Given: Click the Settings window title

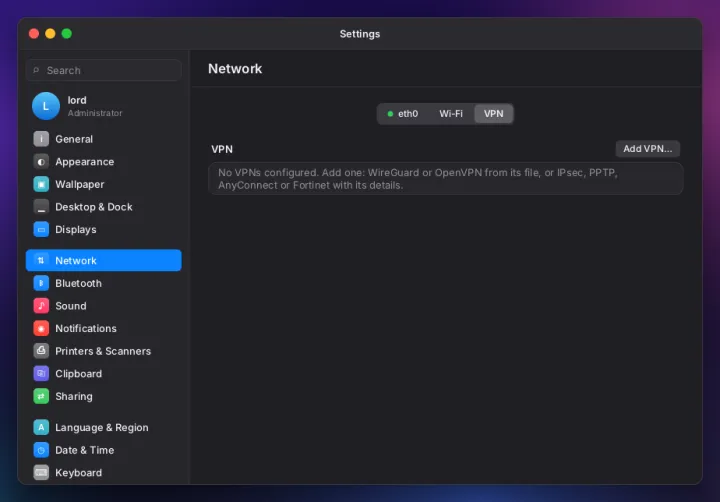Looking at the screenshot, I should click(x=360, y=34).
